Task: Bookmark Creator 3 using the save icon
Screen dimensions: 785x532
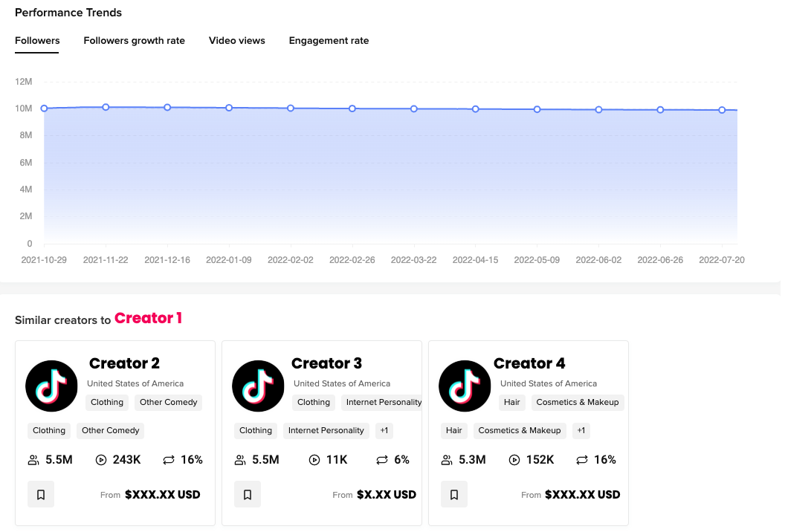Action: pos(248,494)
